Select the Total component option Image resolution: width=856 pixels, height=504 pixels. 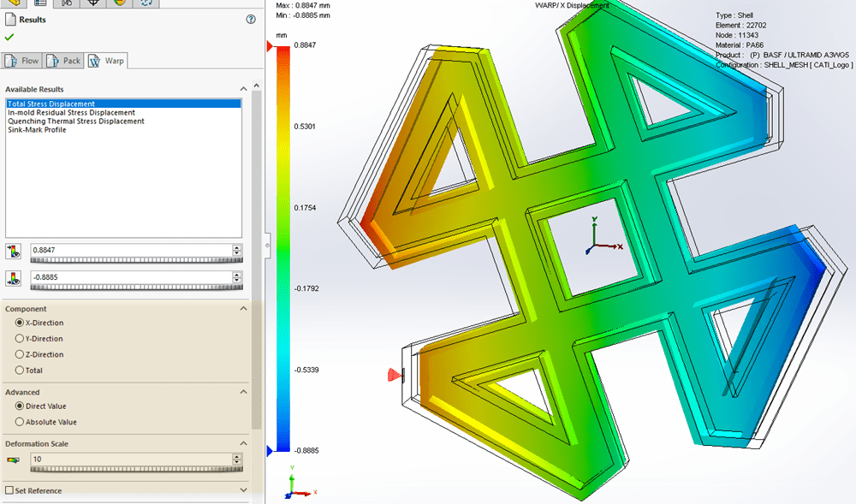(20, 371)
